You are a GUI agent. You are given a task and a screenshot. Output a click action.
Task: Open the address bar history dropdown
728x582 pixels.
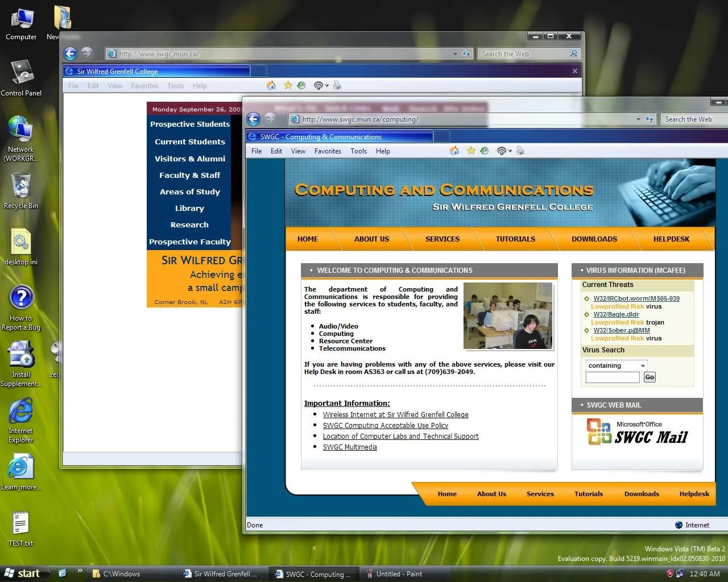[638, 119]
